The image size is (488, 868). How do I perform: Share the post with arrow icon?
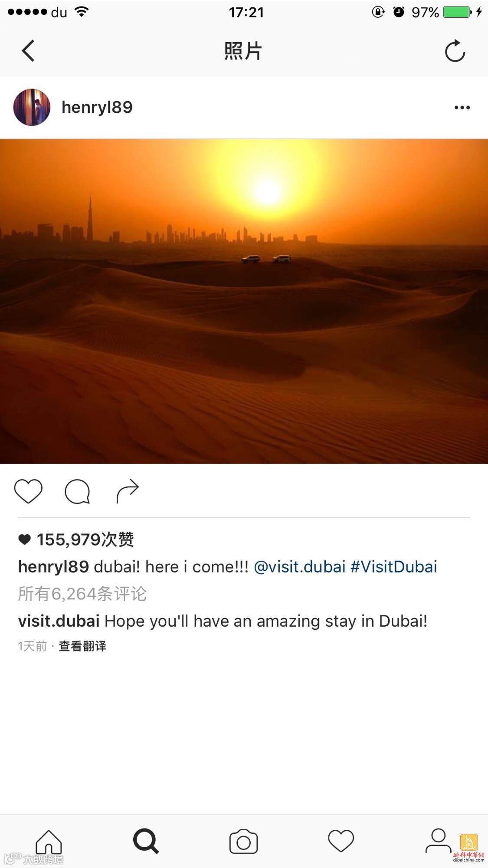click(128, 491)
